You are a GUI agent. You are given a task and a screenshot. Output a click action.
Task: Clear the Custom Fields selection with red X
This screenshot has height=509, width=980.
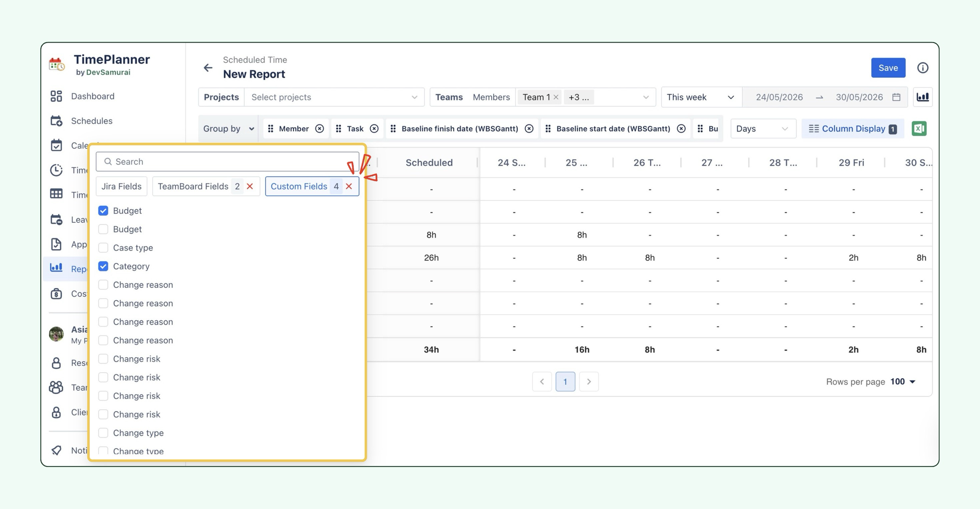(x=349, y=186)
